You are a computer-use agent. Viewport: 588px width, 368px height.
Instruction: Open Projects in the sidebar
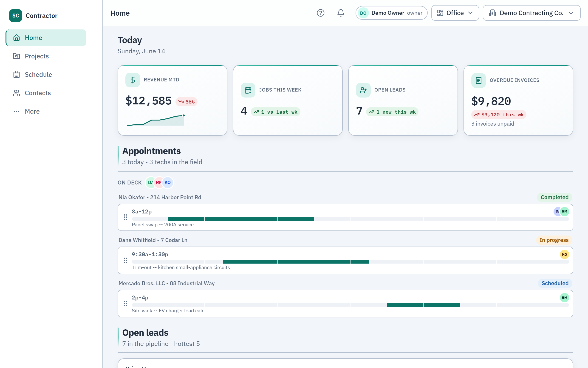46,56
